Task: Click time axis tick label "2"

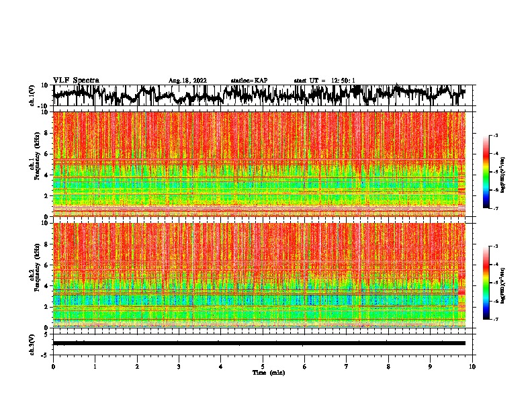Action: pyautogui.click(x=137, y=367)
